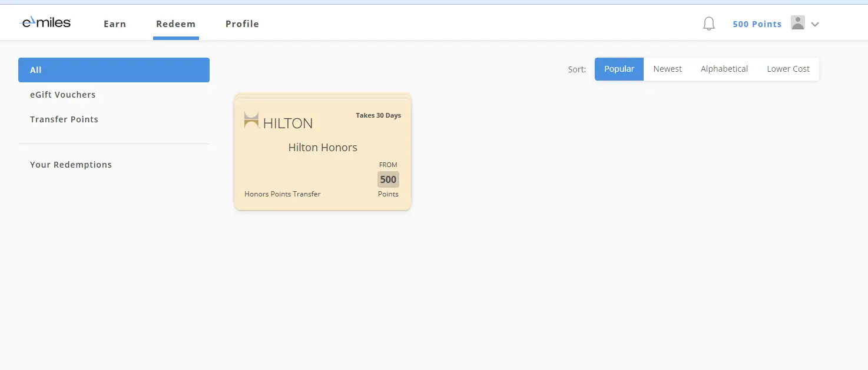
Task: Open the Sort options area
Action: (x=576, y=69)
